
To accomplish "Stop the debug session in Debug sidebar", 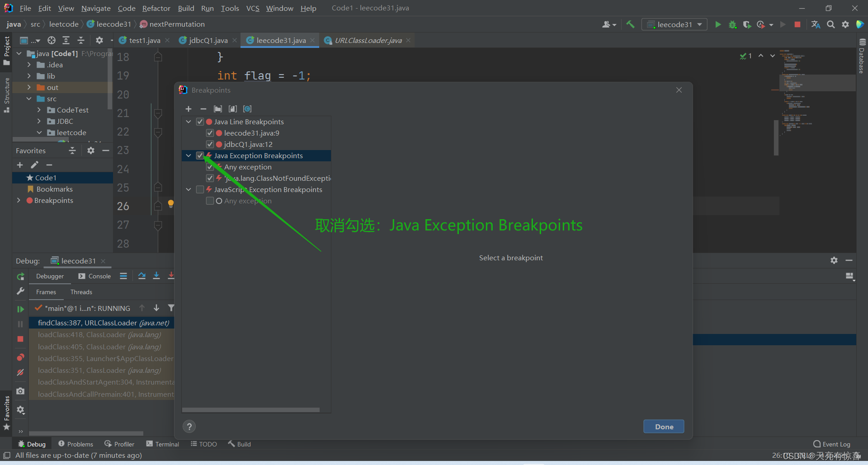I will 20,339.
